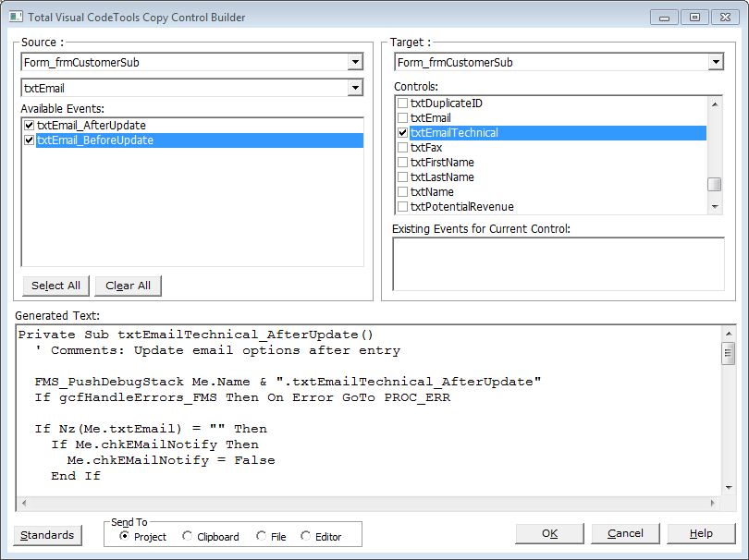Select the Editor radio button
The image size is (749, 560).
click(304, 536)
